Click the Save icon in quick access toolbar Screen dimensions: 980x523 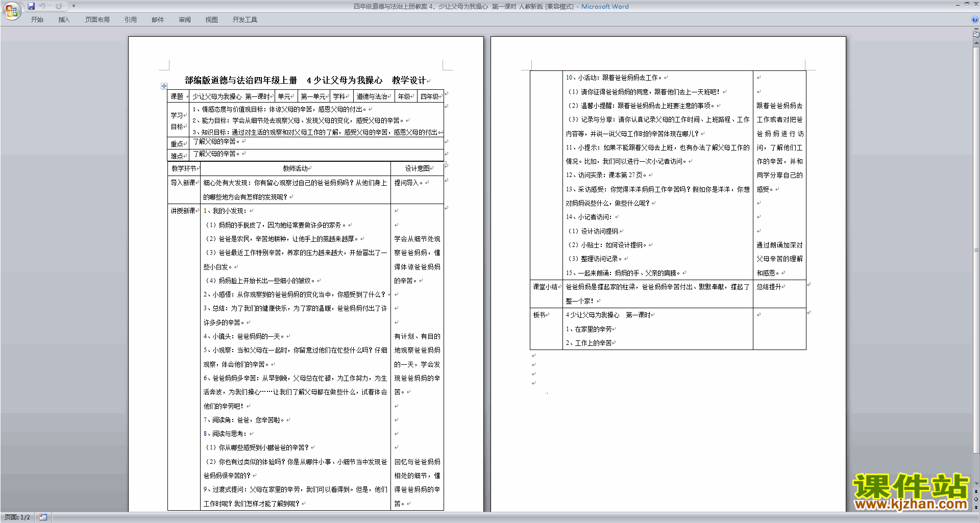(31, 6)
